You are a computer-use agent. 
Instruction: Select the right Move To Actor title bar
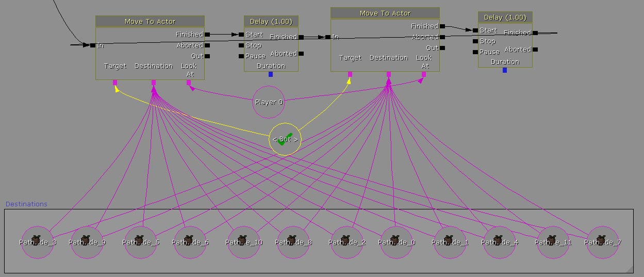pos(385,13)
